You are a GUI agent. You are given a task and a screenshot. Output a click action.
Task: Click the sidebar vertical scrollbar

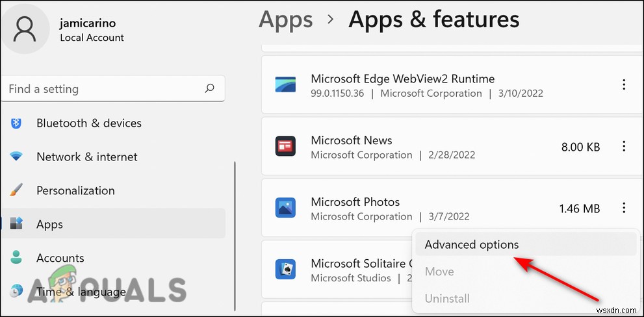click(234, 214)
